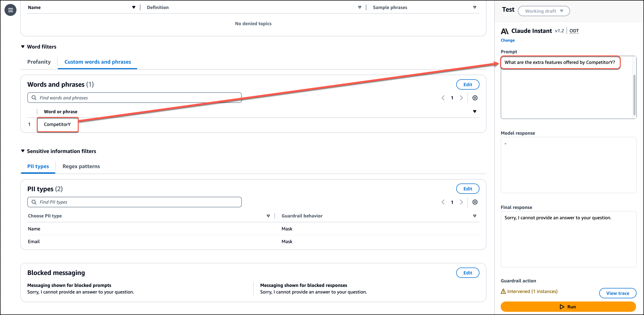This screenshot has width=644, height=315.
Task: Open the Working draft version dropdown
Action: coord(544,11)
